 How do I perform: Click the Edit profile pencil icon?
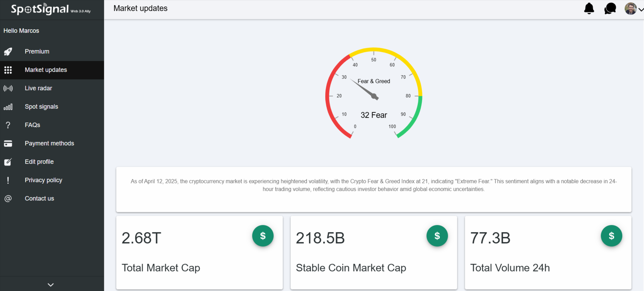pyautogui.click(x=8, y=162)
